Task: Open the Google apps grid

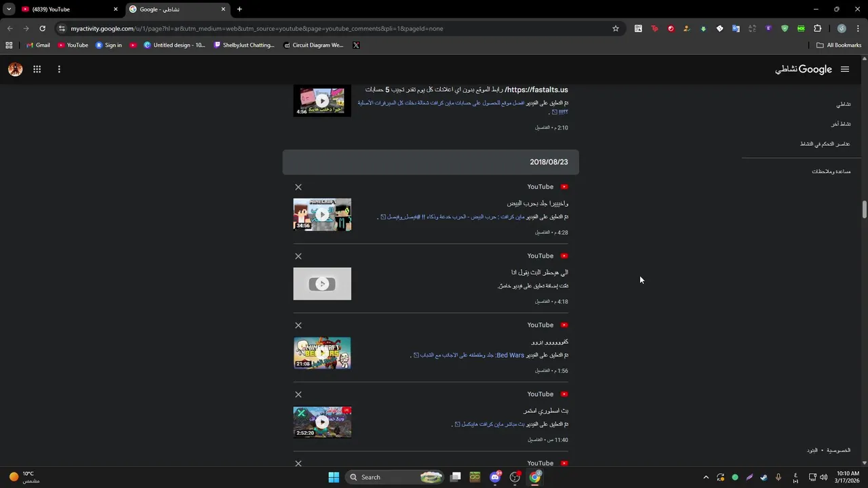Action: (37, 69)
